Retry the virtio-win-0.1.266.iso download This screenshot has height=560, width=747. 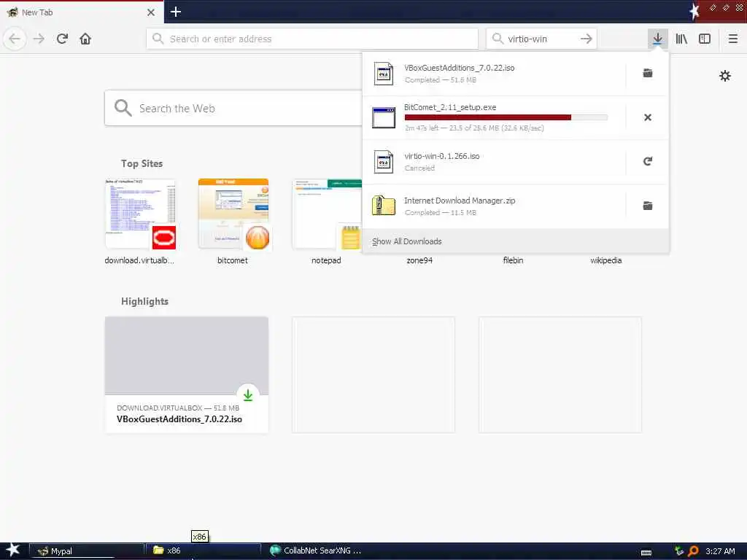(648, 161)
